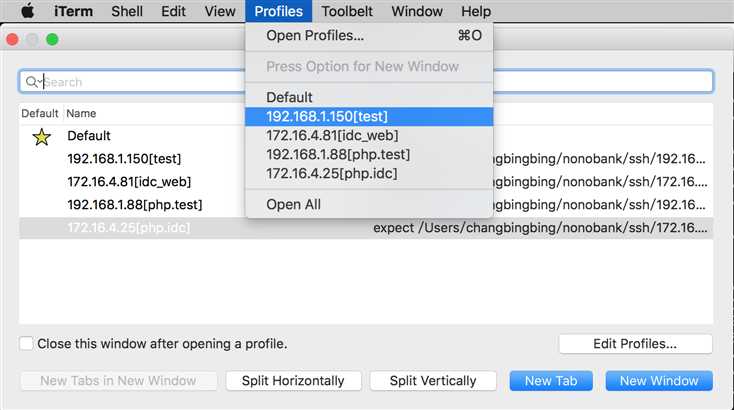This screenshot has height=410, width=734.
Task: Open the Edit menu
Action: click(173, 11)
